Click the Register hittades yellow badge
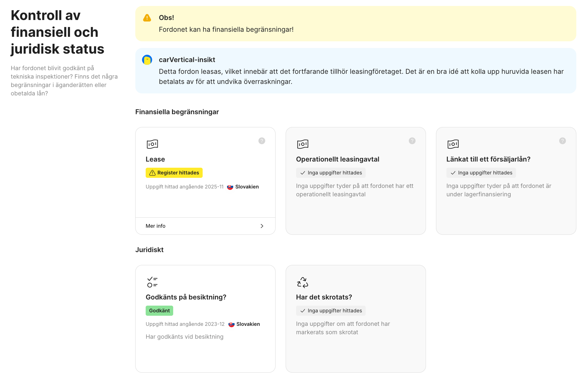 pyautogui.click(x=174, y=173)
